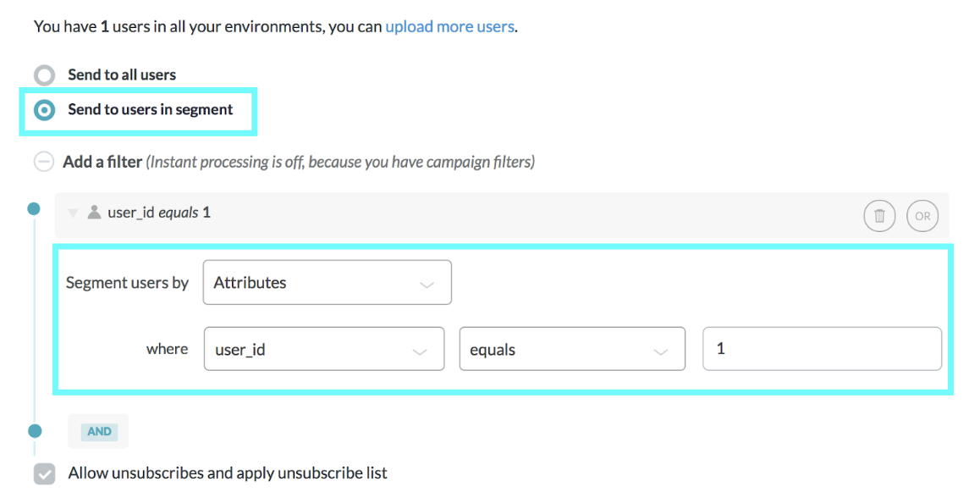Click the person icon in filter summary
Screen dimensions: 980x498
coord(95,213)
